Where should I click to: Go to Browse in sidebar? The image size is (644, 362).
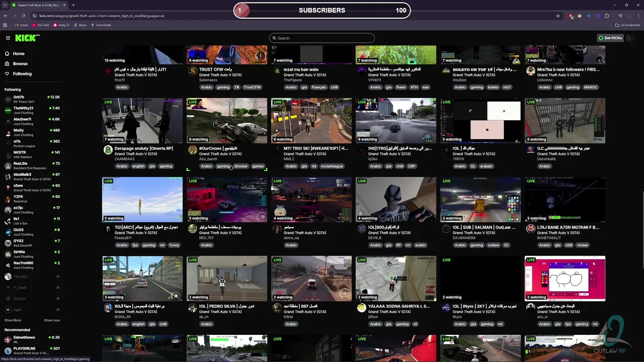(20, 64)
